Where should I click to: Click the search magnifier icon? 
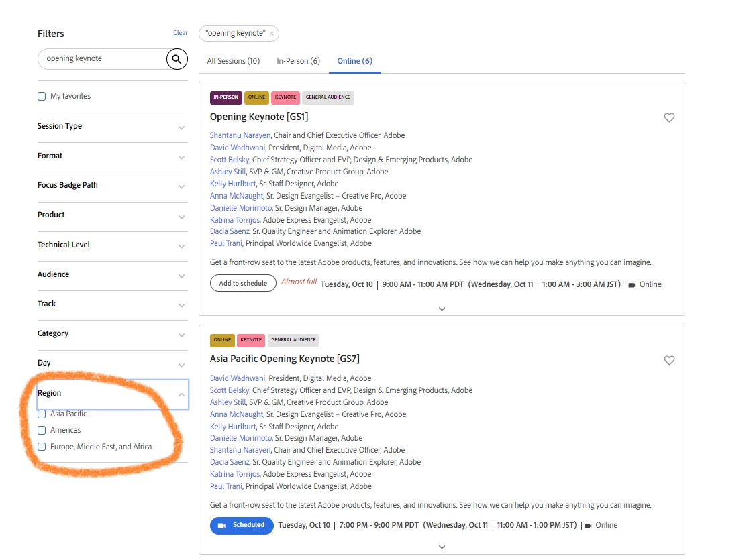tap(177, 59)
